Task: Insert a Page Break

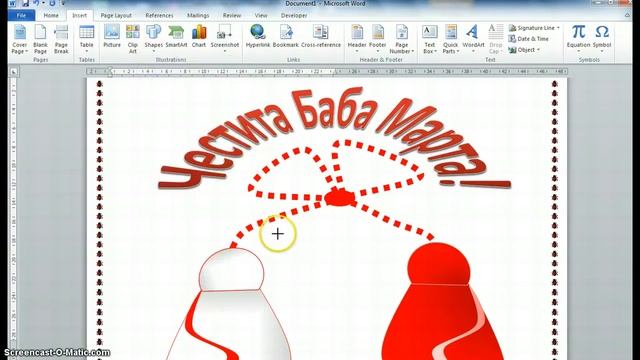Action: click(x=61, y=40)
